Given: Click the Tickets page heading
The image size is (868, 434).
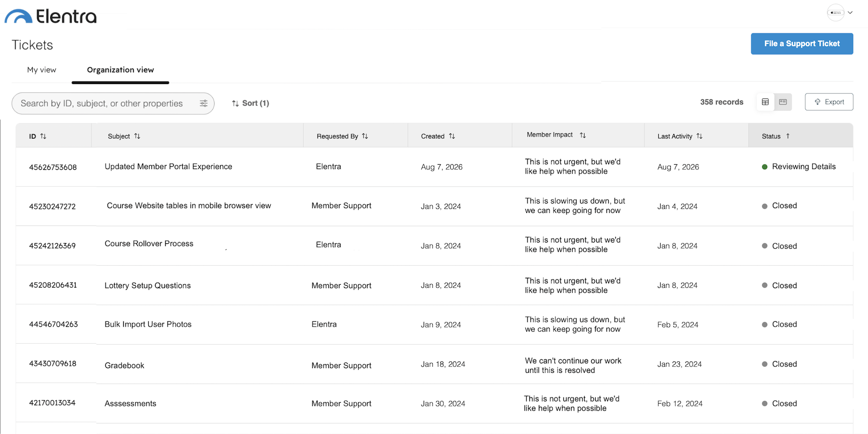Looking at the screenshot, I should point(32,45).
